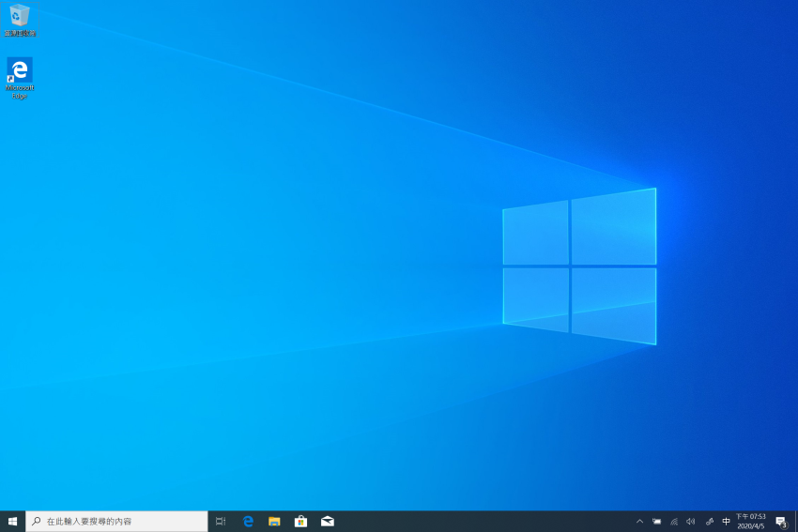The width and height of the screenshot is (798, 532).
Task: Click the magnifier icon in search box
Action: (x=36, y=522)
